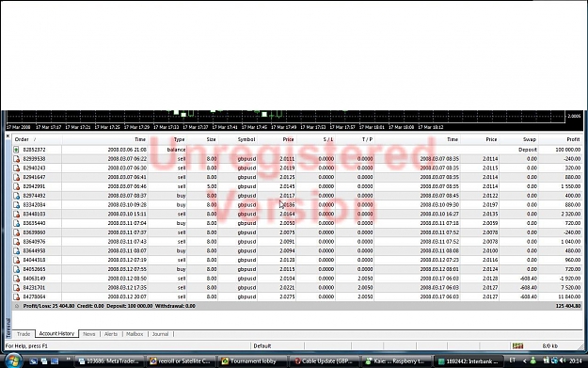Click the sell order icon for 83640976

coord(17,242)
